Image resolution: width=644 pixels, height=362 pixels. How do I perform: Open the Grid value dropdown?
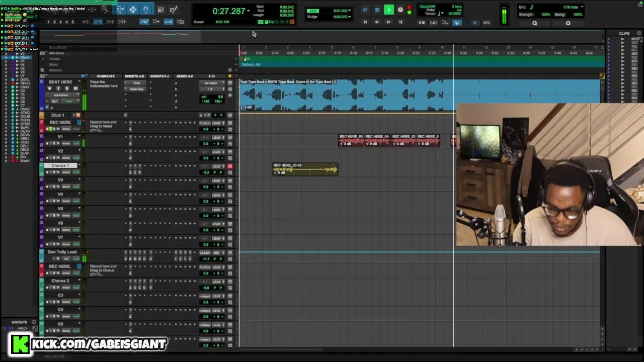tap(350, 11)
